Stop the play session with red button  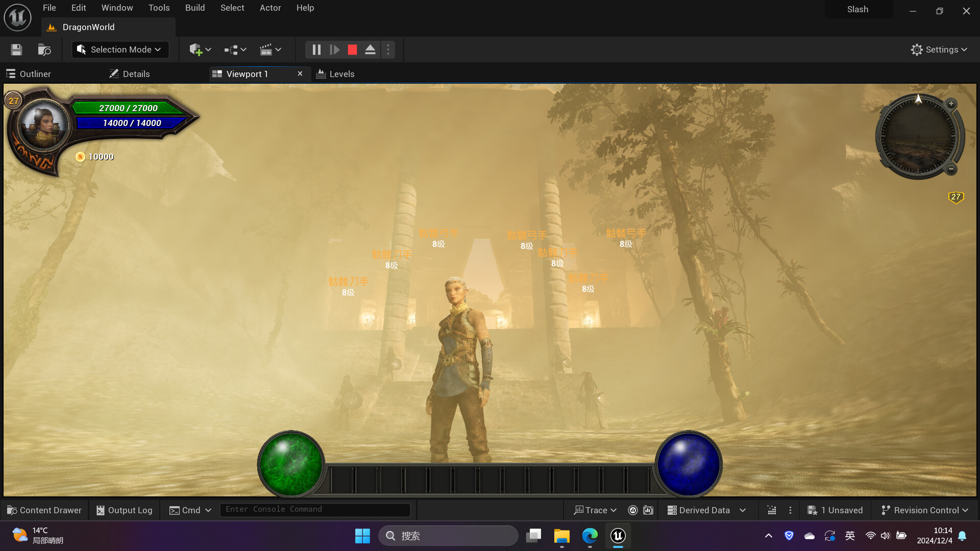click(352, 49)
